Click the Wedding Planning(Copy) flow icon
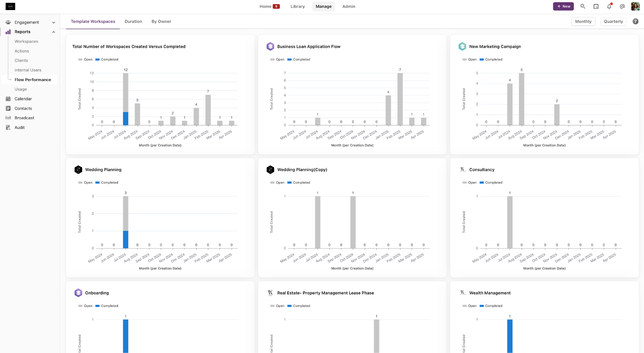The height and width of the screenshot is (353, 644). click(270, 170)
